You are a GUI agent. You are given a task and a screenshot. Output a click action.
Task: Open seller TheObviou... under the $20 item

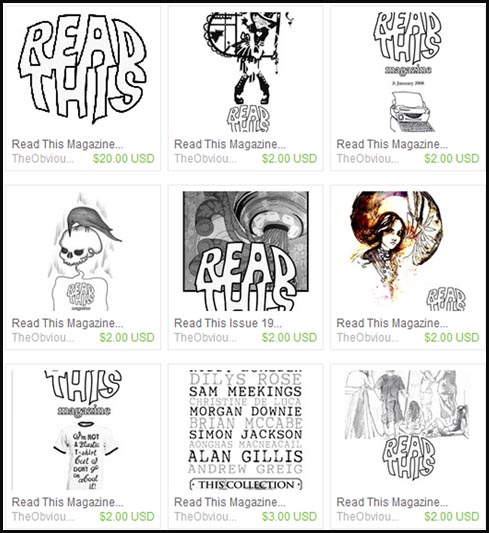43,158
